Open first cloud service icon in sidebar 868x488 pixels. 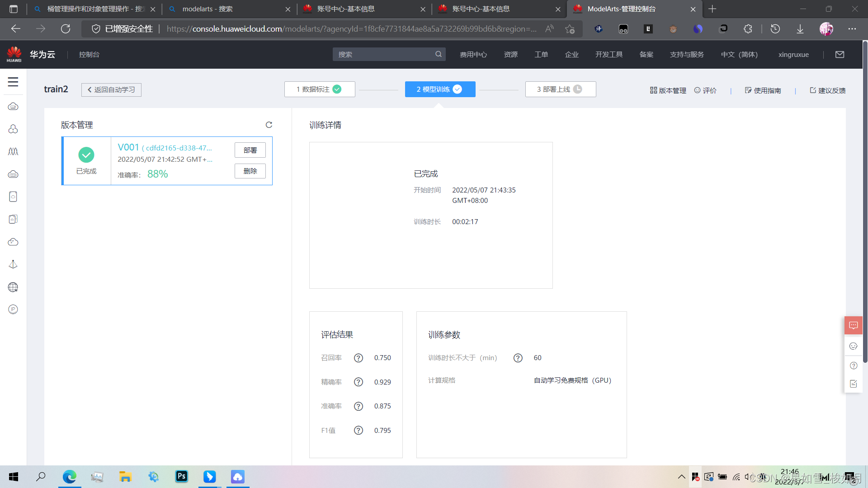(13, 107)
